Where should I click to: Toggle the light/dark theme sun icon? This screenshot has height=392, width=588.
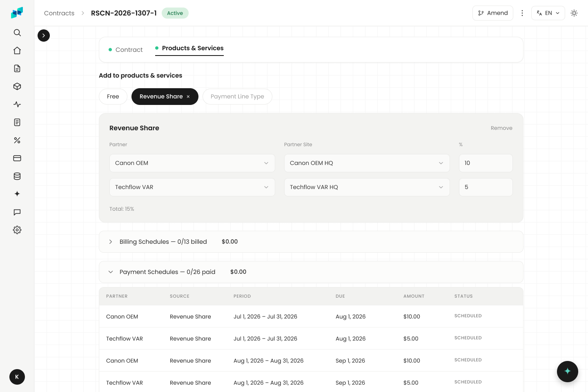pos(574,13)
